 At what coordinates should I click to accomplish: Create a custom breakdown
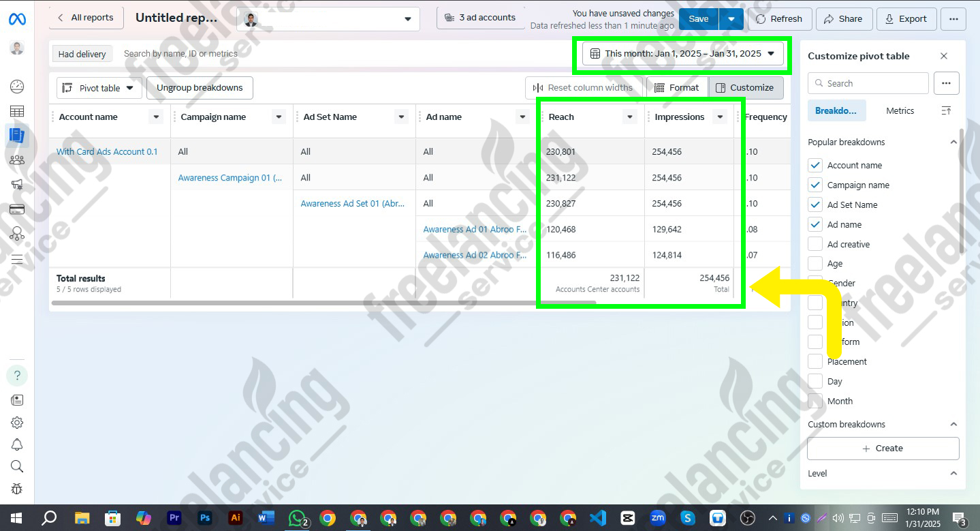(883, 449)
